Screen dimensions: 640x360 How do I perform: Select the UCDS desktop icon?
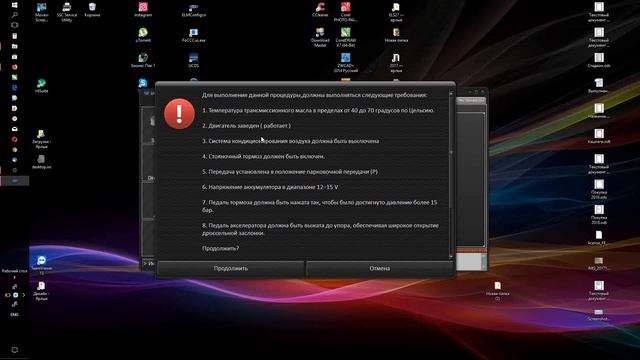click(x=193, y=60)
